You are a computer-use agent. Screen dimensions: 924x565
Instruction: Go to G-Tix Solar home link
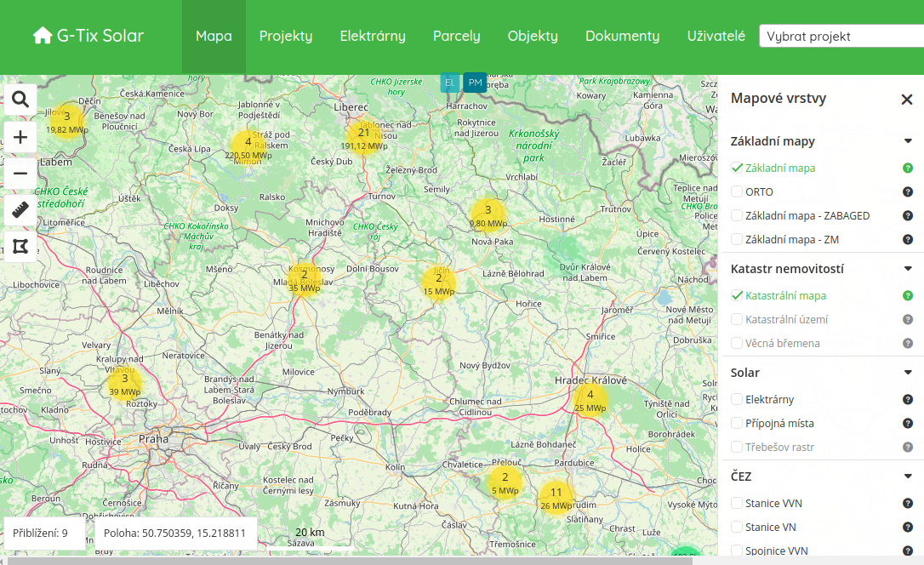coord(88,36)
